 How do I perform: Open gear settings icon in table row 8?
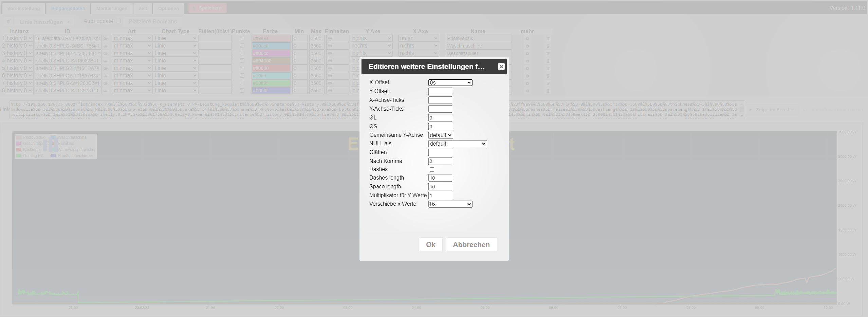(527, 91)
